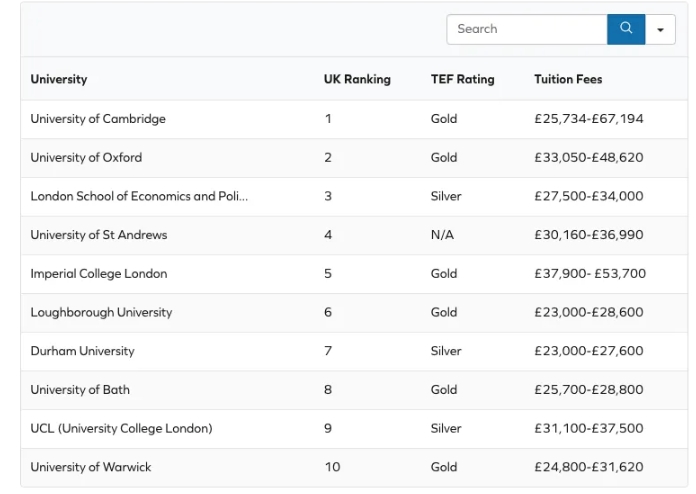
Task: Open the dropdown arrow beside search button
Action: pyautogui.click(x=660, y=29)
